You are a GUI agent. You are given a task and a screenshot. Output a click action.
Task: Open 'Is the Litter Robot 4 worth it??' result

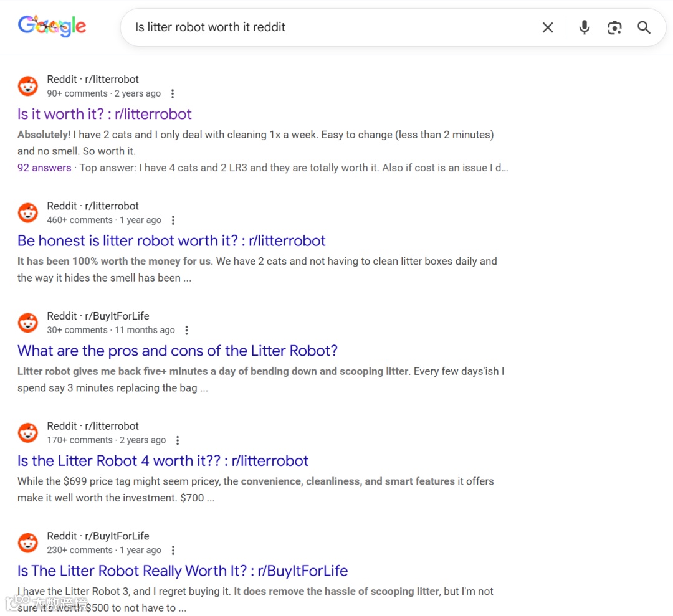[163, 461]
